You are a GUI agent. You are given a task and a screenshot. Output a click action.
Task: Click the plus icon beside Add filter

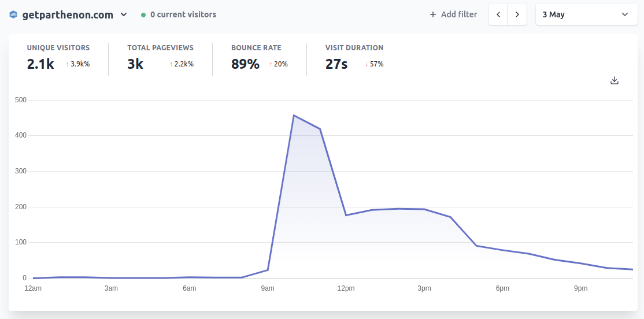click(x=432, y=15)
